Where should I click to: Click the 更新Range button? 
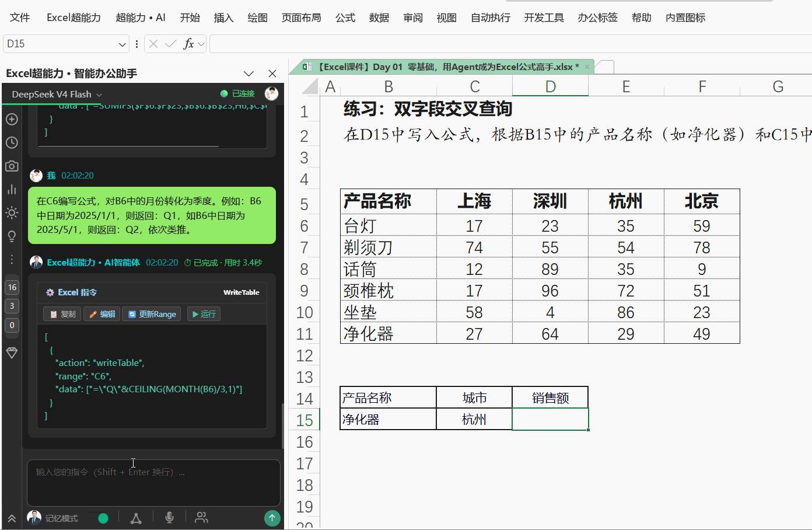tap(152, 314)
